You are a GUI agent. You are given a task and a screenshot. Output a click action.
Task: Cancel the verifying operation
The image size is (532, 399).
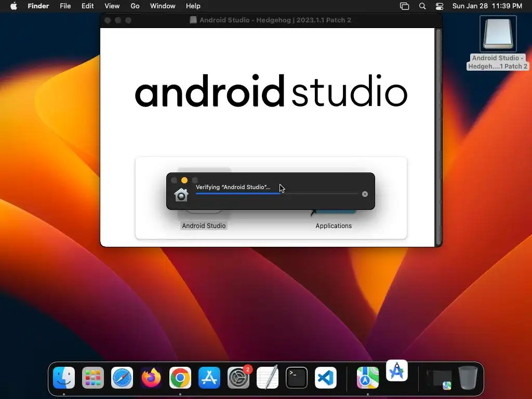coord(365,194)
